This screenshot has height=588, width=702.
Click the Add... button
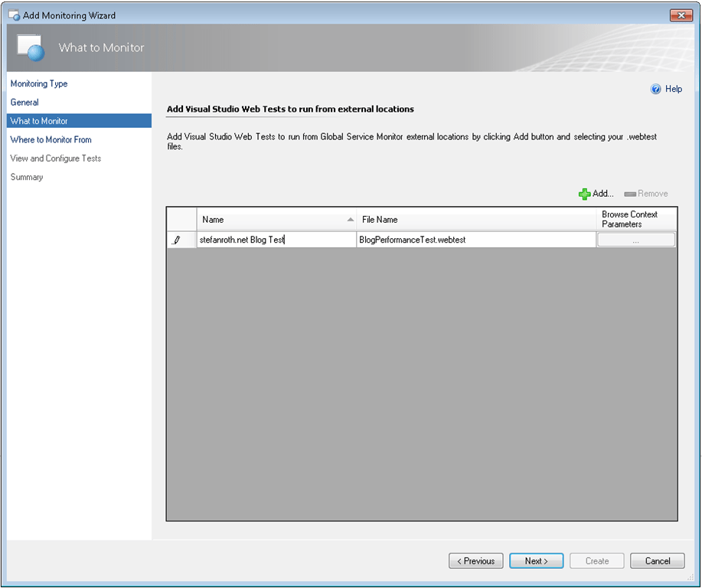(x=596, y=194)
